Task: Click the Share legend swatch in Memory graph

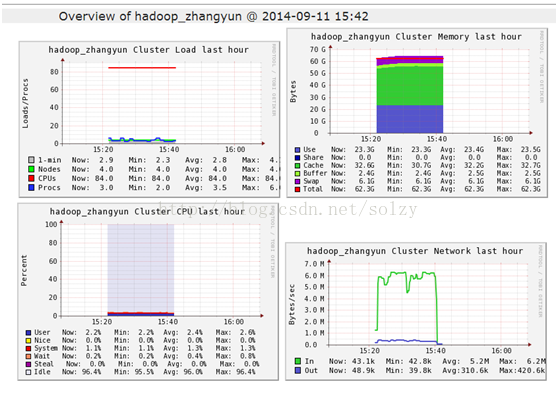Action: [x=298, y=158]
